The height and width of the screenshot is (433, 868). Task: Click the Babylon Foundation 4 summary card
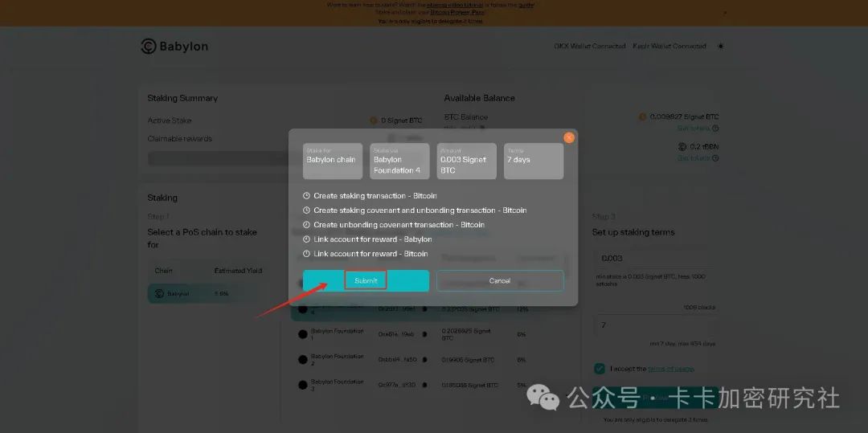pyautogui.click(x=399, y=161)
